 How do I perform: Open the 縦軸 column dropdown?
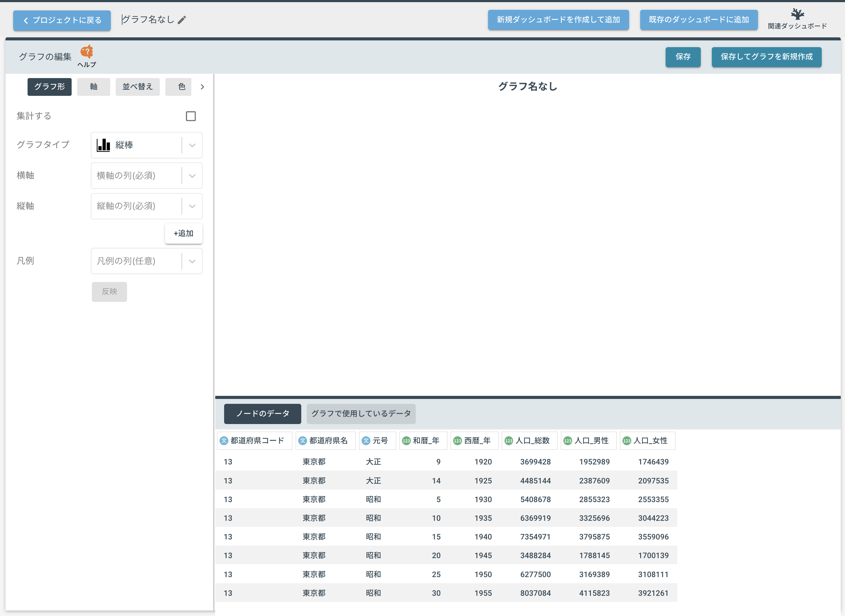147,206
